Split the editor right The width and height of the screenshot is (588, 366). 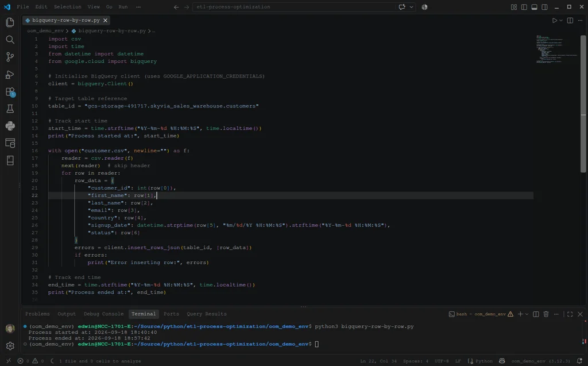tap(570, 20)
